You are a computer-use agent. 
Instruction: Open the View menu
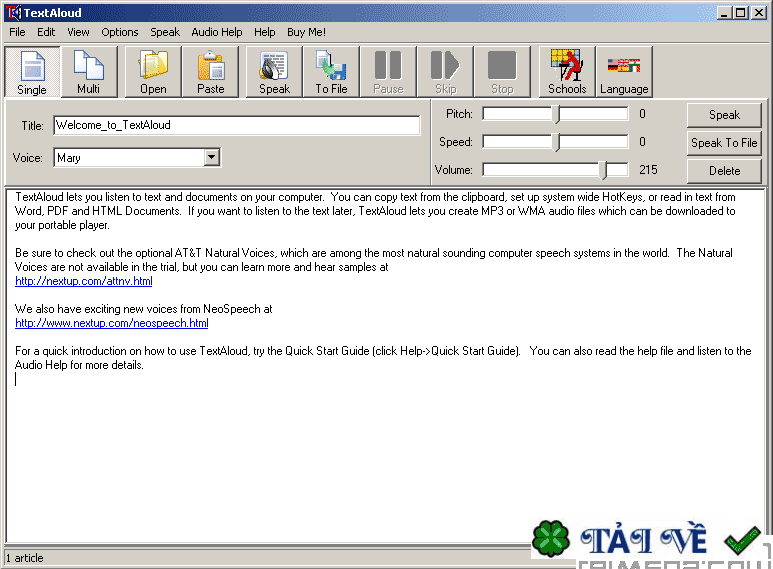78,32
